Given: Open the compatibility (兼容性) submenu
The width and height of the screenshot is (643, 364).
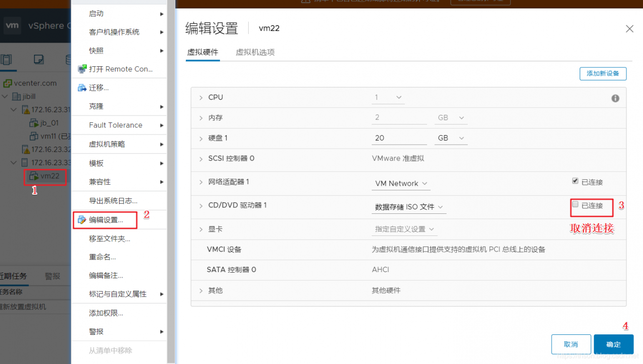Looking at the screenshot, I should coord(119,182).
